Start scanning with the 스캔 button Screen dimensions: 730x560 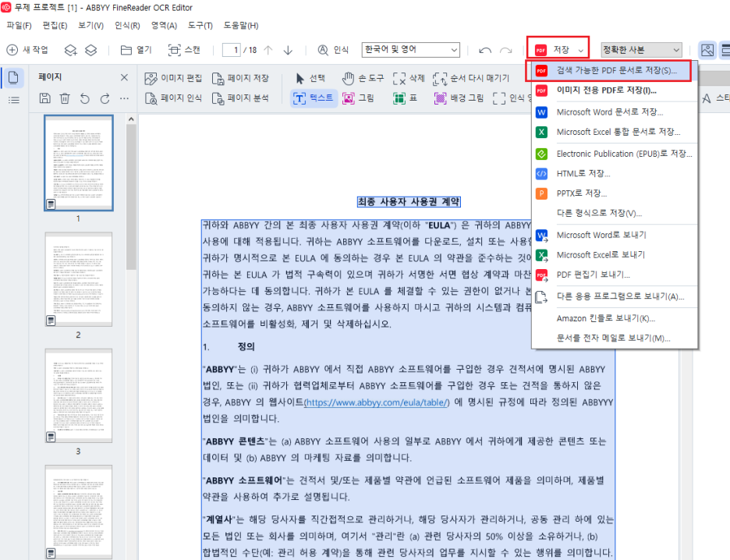point(184,50)
